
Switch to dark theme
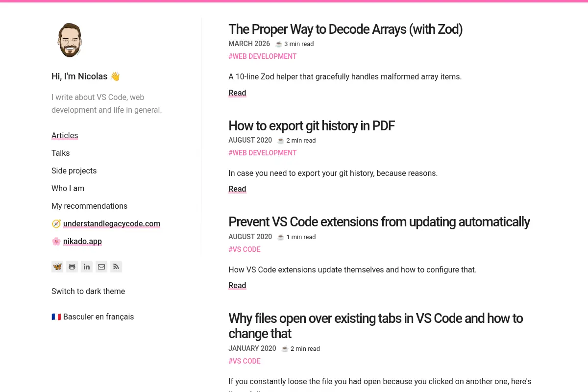click(88, 291)
